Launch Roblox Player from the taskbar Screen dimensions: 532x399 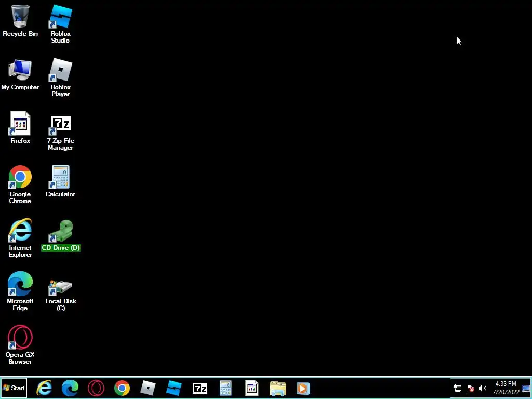(x=148, y=388)
